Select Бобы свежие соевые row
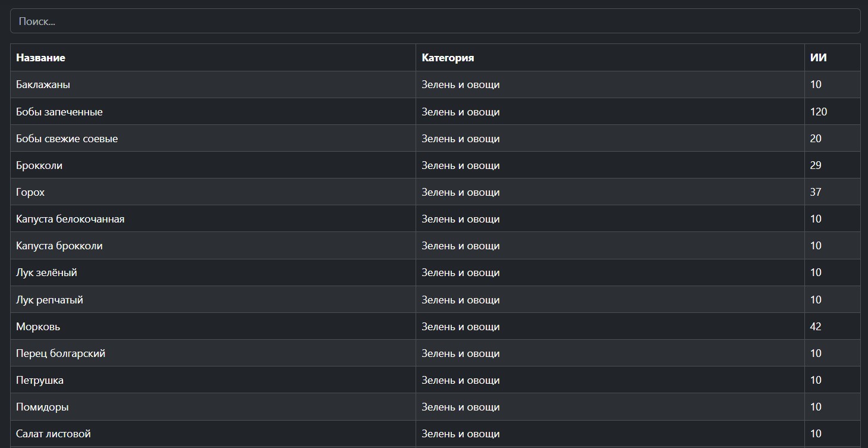This screenshot has height=448, width=868. 67,139
